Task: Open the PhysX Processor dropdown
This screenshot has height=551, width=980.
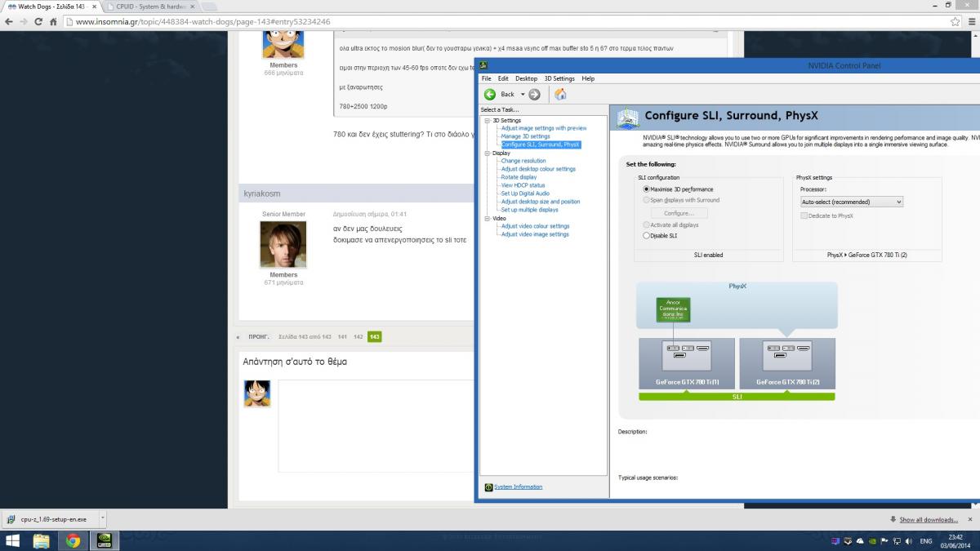Action: 851,202
